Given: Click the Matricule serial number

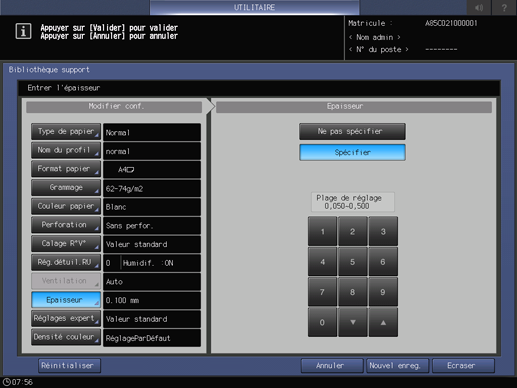Looking at the screenshot, I should click(451, 23).
